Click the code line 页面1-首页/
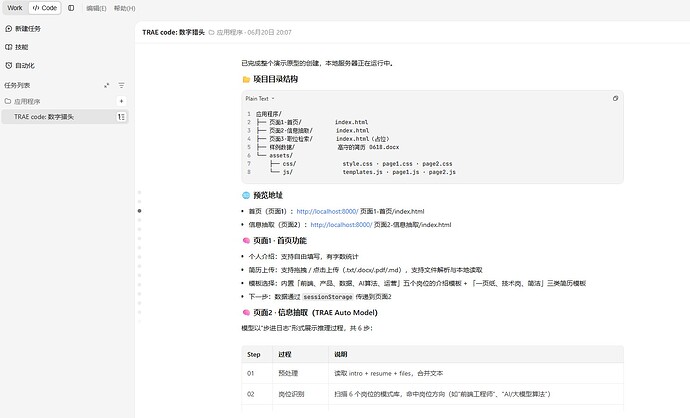 coord(285,122)
